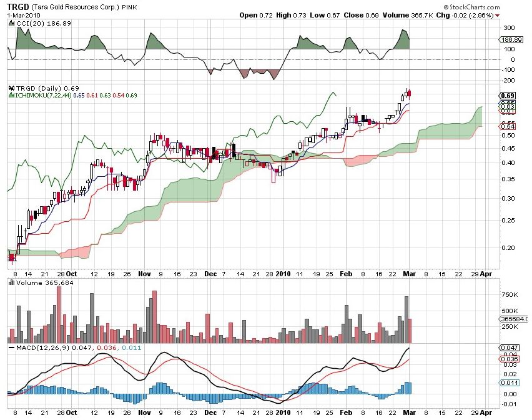Screen dimensions: 532x420
Task: Click the copyright symbol before StockCharts.com
Action: tap(447, 7)
